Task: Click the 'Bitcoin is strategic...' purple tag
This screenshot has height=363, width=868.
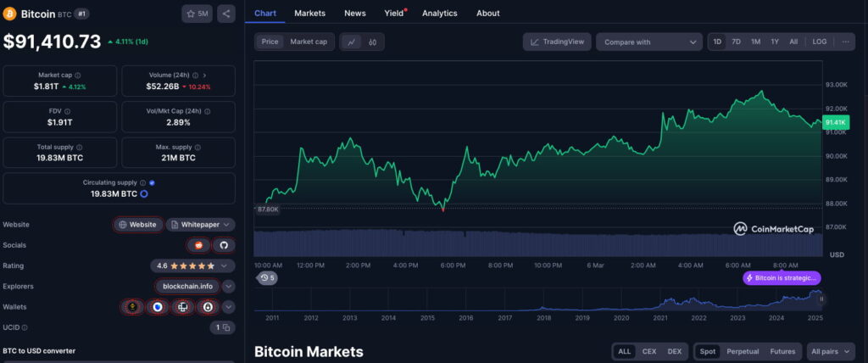Action: 782,278
